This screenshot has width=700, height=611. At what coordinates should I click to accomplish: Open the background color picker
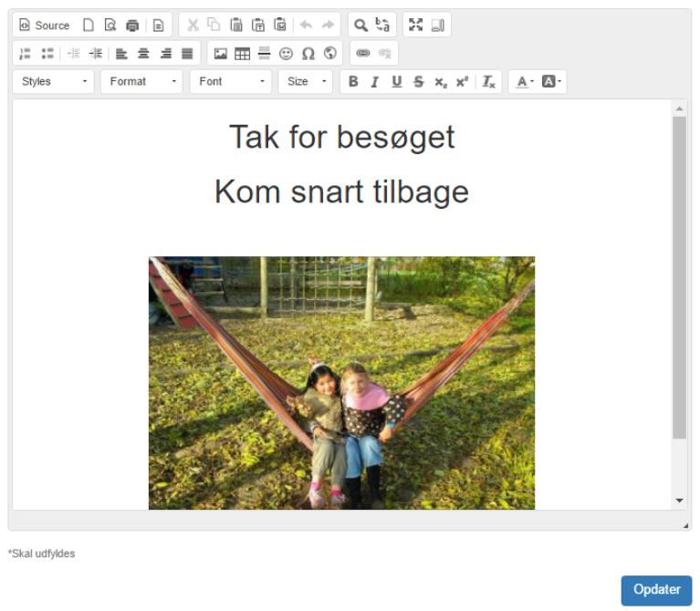click(x=551, y=81)
